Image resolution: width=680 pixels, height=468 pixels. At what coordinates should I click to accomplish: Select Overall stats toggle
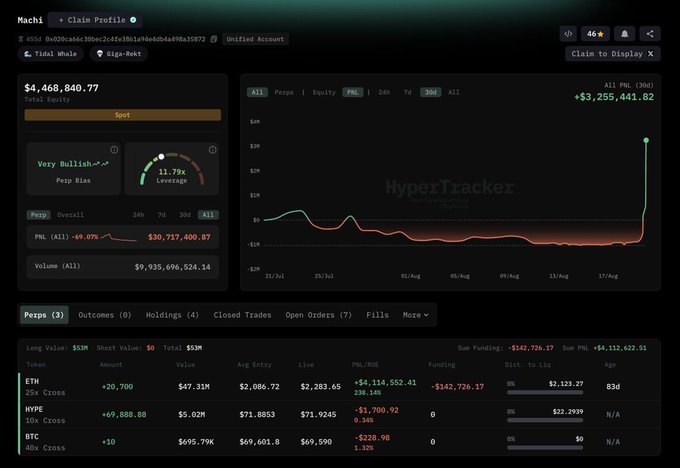70,215
